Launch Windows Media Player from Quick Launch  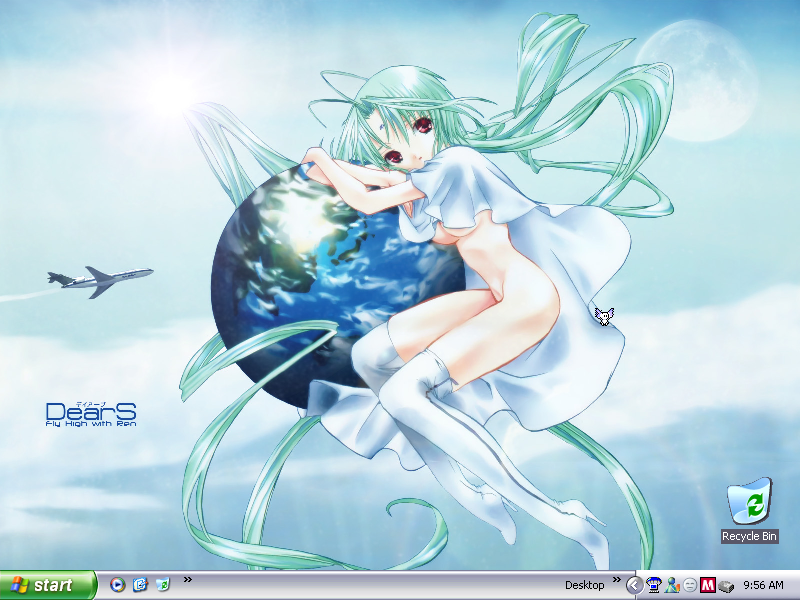tap(118, 585)
